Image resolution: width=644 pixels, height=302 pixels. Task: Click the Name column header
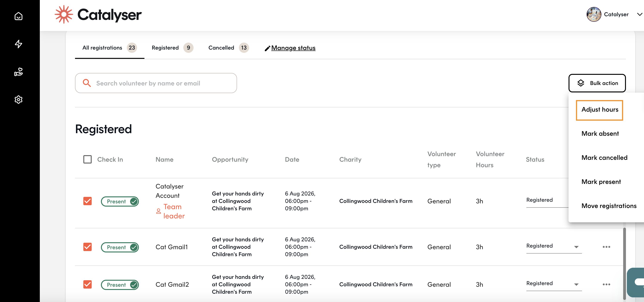[165, 159]
